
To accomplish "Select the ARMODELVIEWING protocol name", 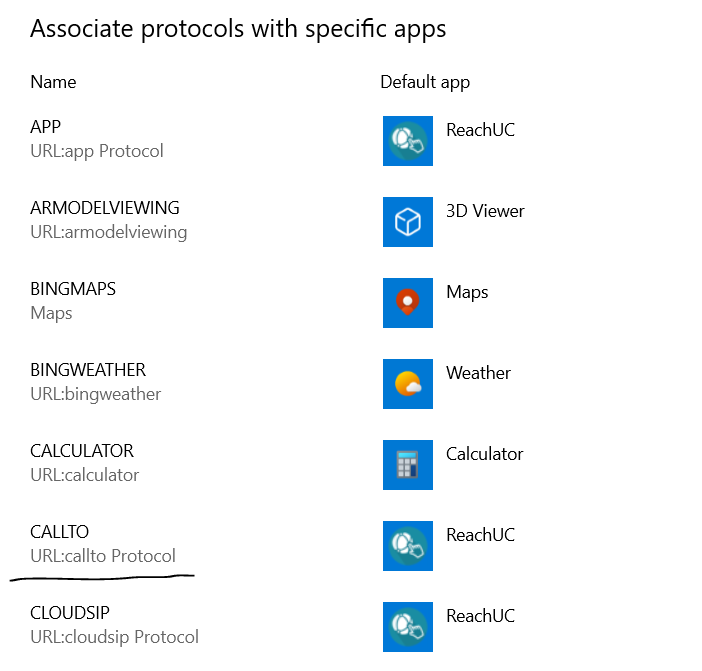I will click(105, 208).
